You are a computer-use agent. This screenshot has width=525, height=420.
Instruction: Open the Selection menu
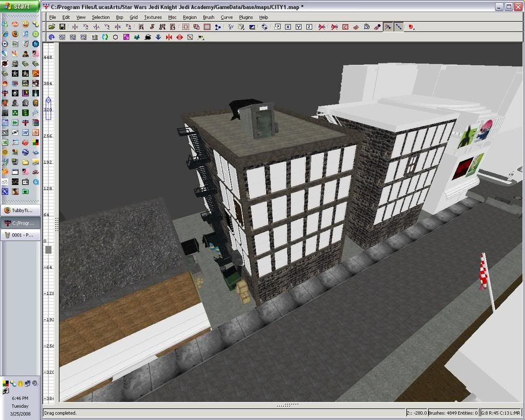tap(100, 17)
